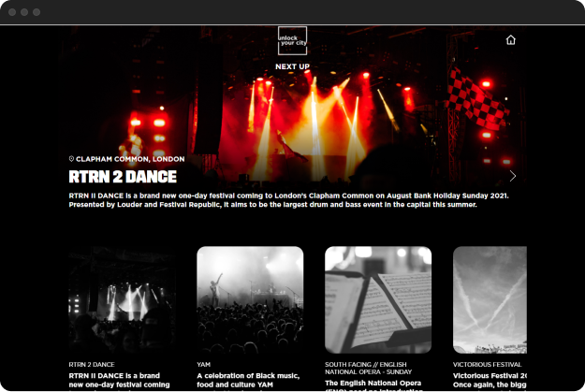Click the Victorious Festival card label
Screen dimensions: 585x392
(488, 364)
